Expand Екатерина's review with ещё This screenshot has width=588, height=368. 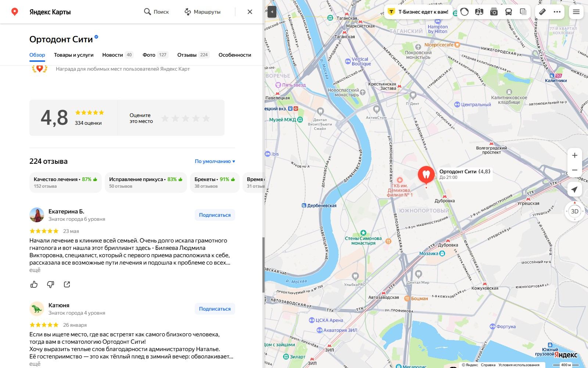[x=35, y=270]
